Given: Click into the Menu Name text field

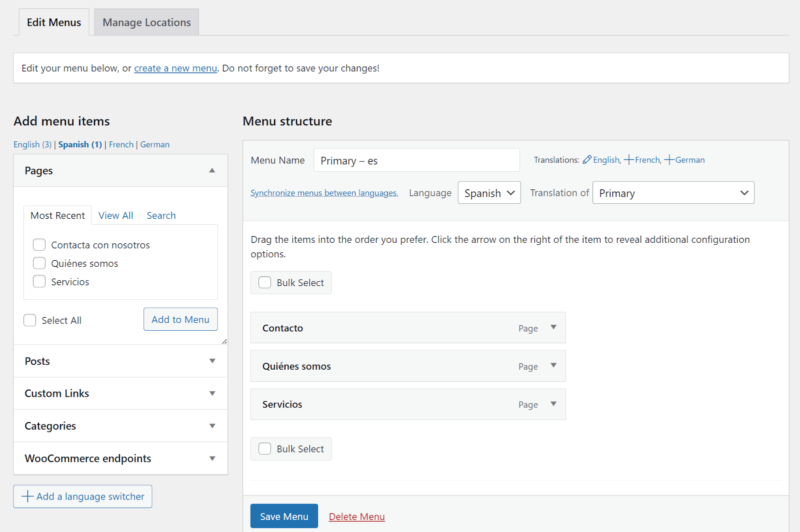Looking at the screenshot, I should [416, 160].
